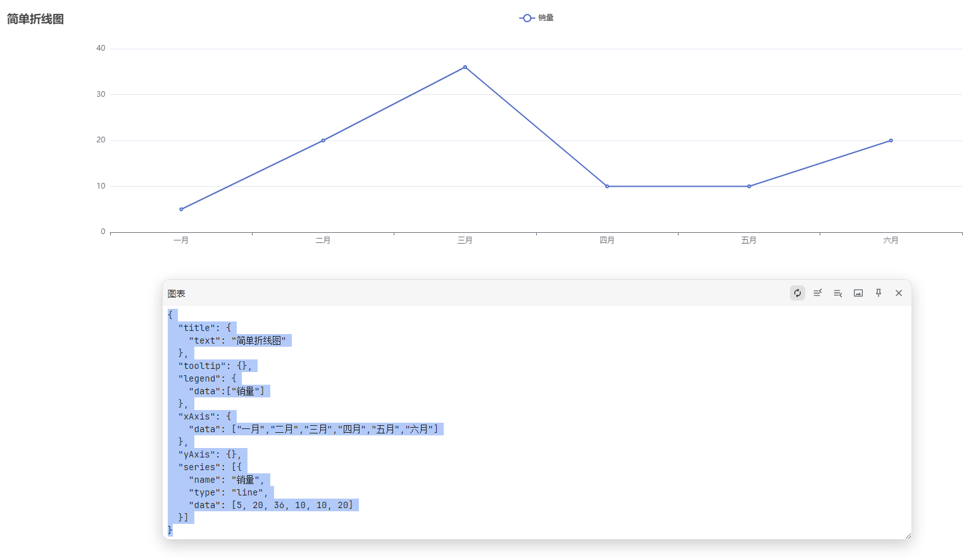This screenshot has height=560, width=971.
Task: Toggle the 销量 series in the legend
Action: pyautogui.click(x=536, y=18)
